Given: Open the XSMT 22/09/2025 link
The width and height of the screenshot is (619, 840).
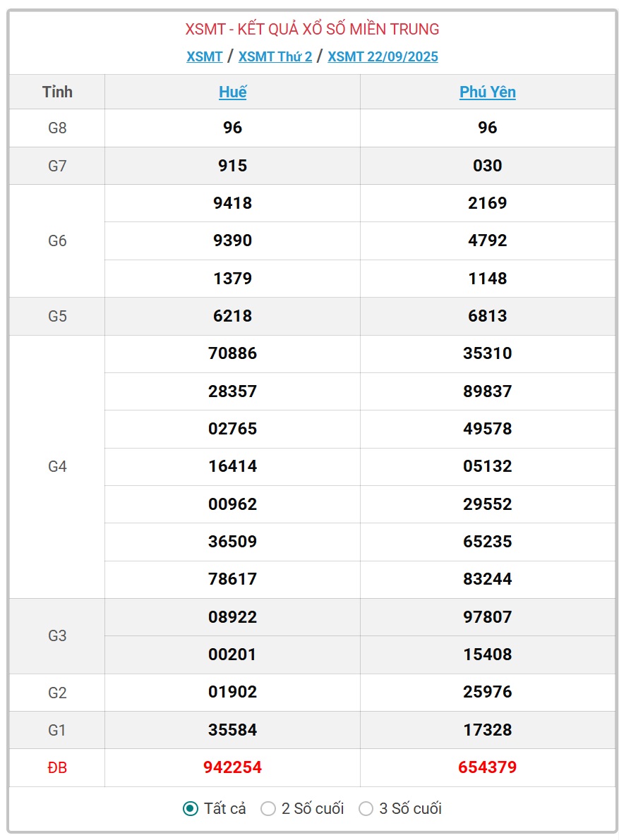Looking at the screenshot, I should pyautogui.click(x=383, y=57).
